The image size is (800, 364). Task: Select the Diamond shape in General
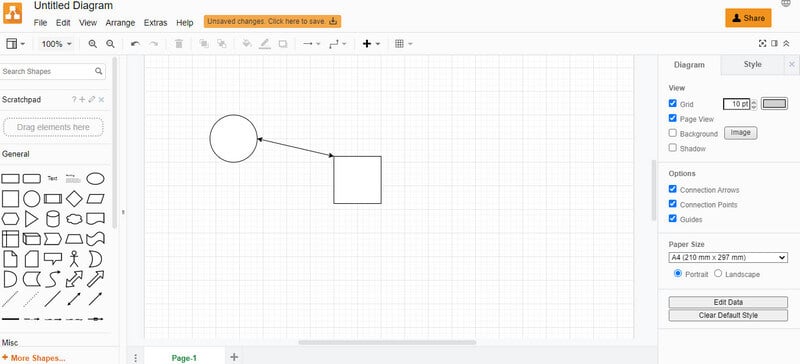[74, 199]
